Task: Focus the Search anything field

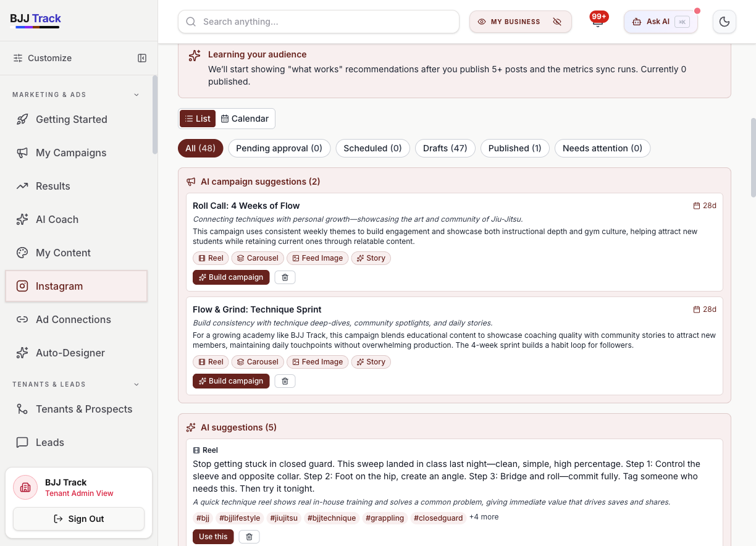Action: pyautogui.click(x=319, y=22)
